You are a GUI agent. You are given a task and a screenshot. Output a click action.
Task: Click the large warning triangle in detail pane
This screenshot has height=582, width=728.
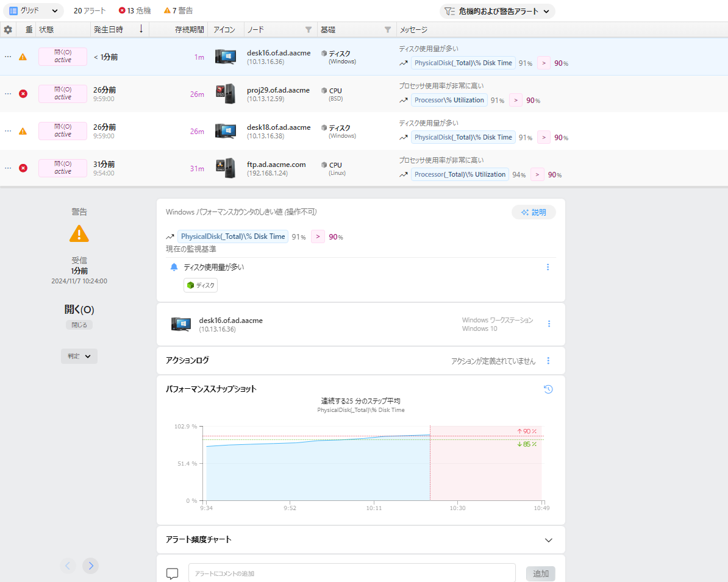tap(79, 233)
